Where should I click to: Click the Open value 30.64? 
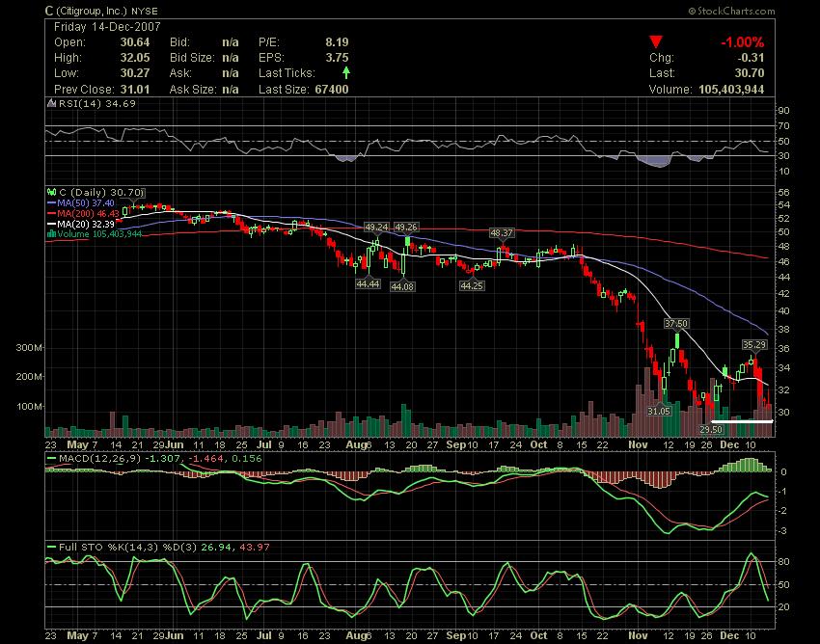(x=135, y=41)
